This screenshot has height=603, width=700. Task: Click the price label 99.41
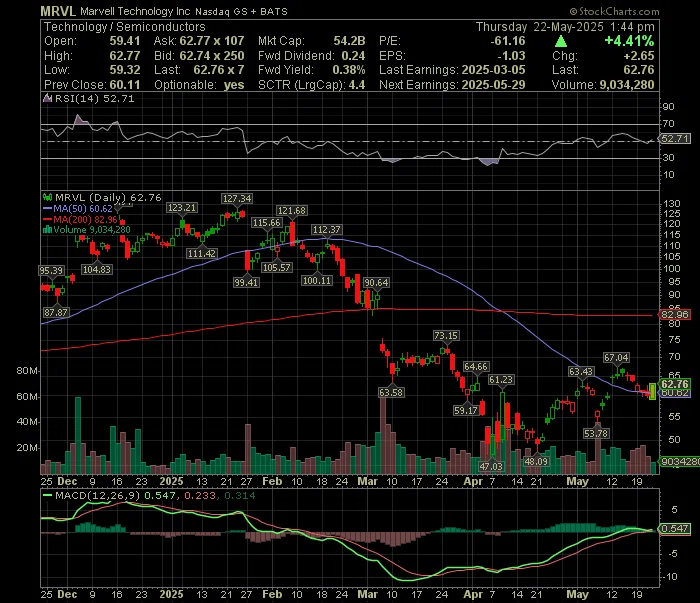[x=246, y=283]
